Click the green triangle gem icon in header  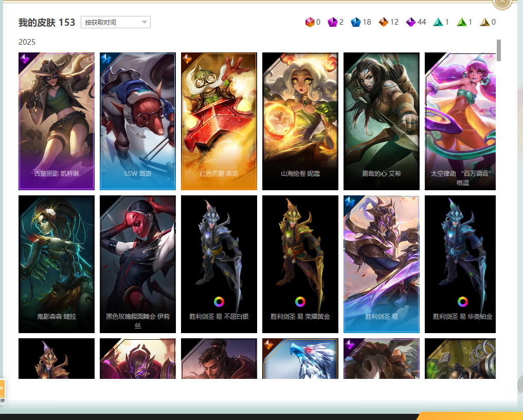click(x=462, y=22)
